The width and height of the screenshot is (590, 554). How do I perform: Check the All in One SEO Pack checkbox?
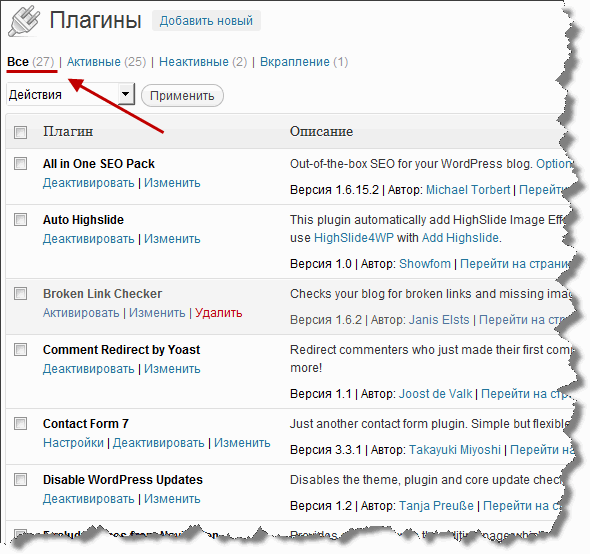pyautogui.click(x=20, y=164)
